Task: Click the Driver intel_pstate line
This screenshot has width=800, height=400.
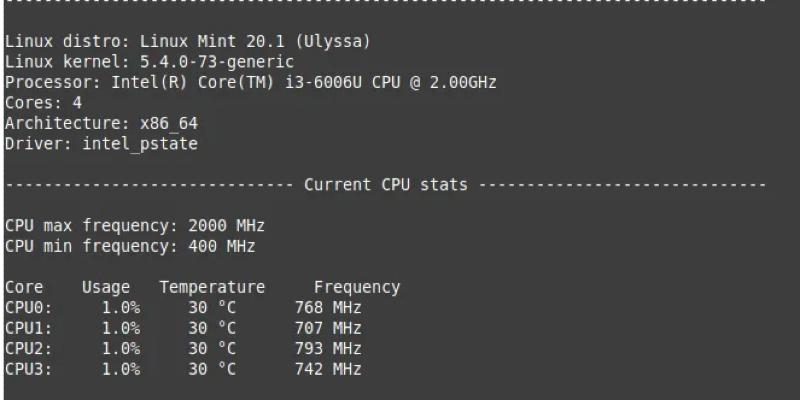Action: click(x=101, y=143)
